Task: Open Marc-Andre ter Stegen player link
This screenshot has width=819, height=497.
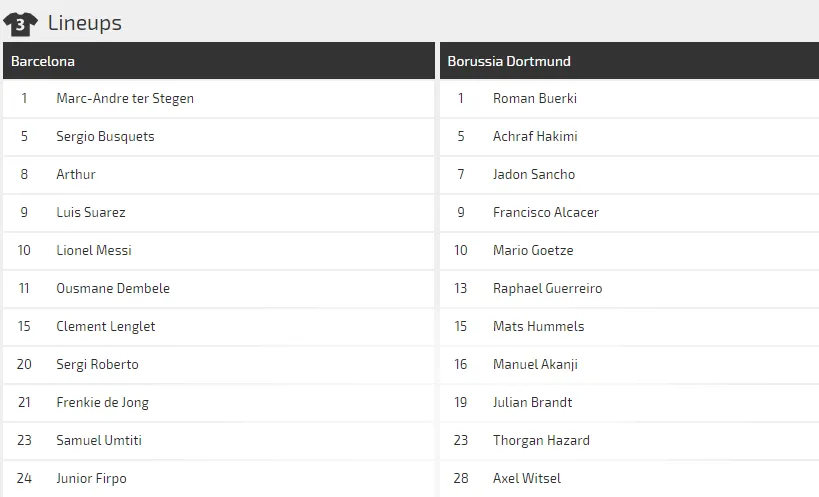Action: click(125, 98)
